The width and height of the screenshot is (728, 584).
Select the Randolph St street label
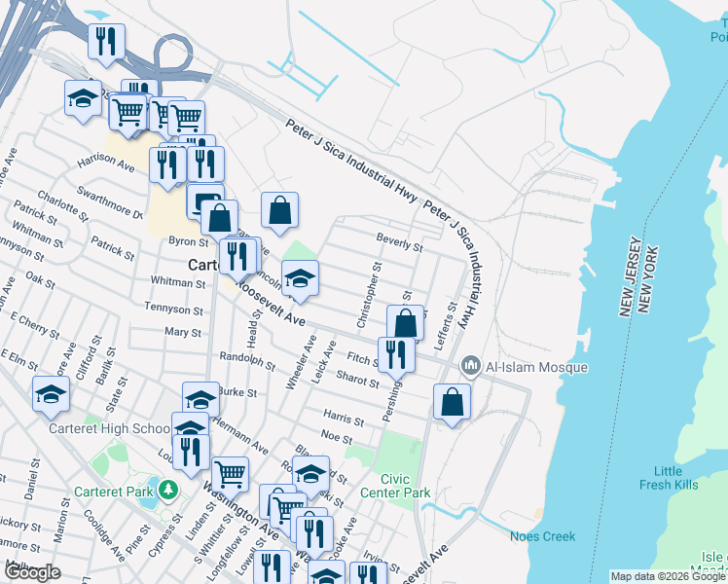pos(248,361)
